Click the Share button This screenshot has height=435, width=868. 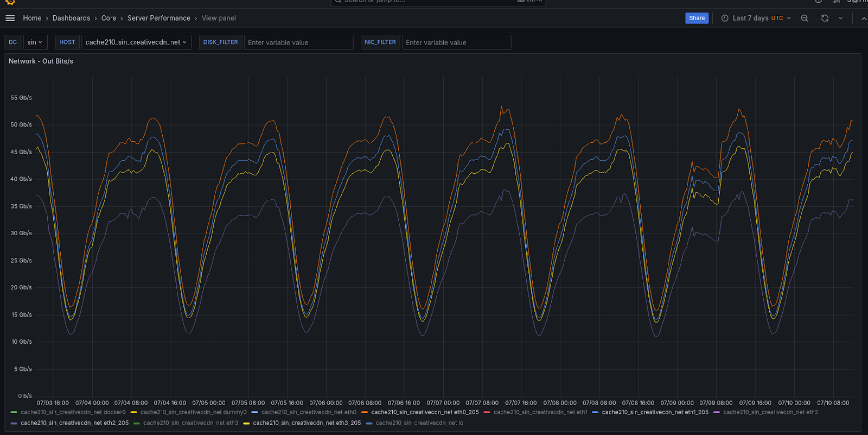[x=697, y=18]
